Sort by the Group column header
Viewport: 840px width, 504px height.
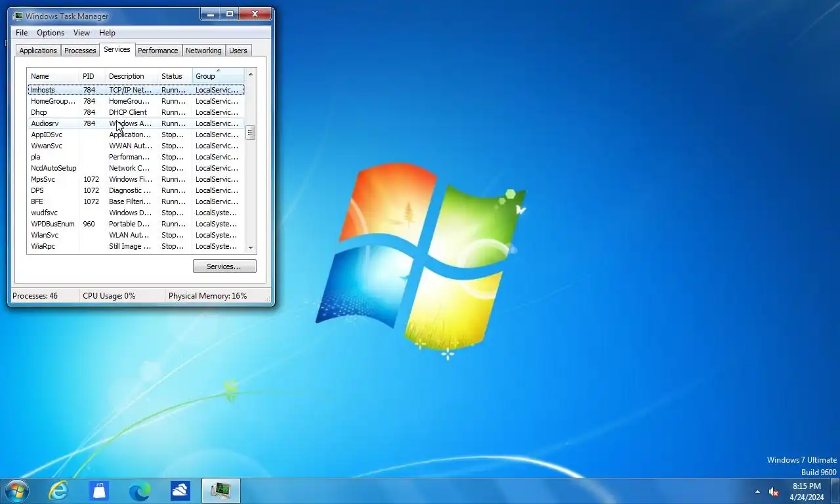(x=218, y=76)
